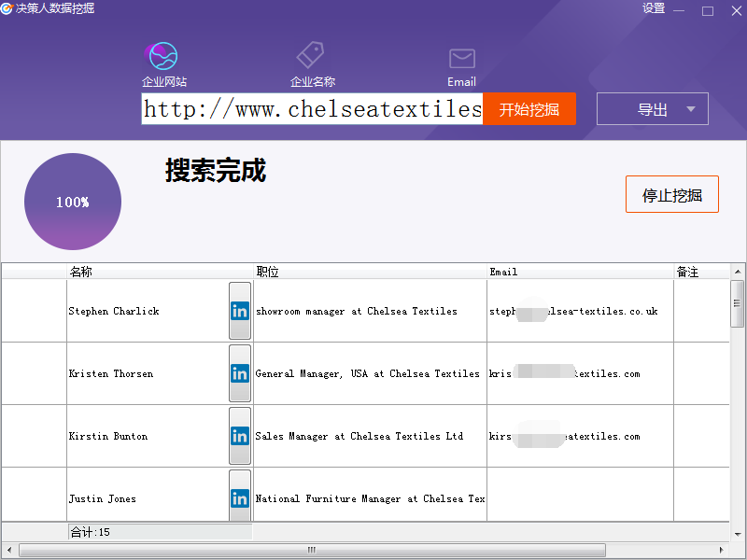Click 'General Manager, USA at Chelsea Textiles' cell
The width and height of the screenshot is (747, 560).
pos(370,373)
